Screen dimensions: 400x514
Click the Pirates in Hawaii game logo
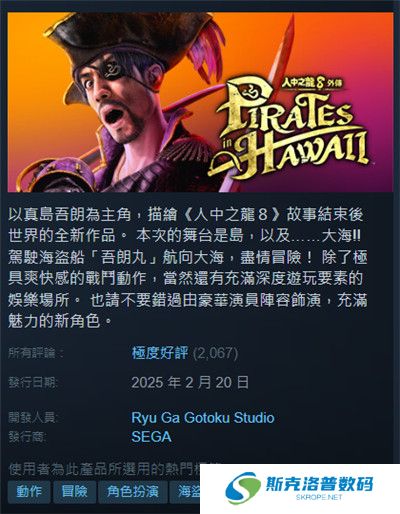click(x=289, y=130)
